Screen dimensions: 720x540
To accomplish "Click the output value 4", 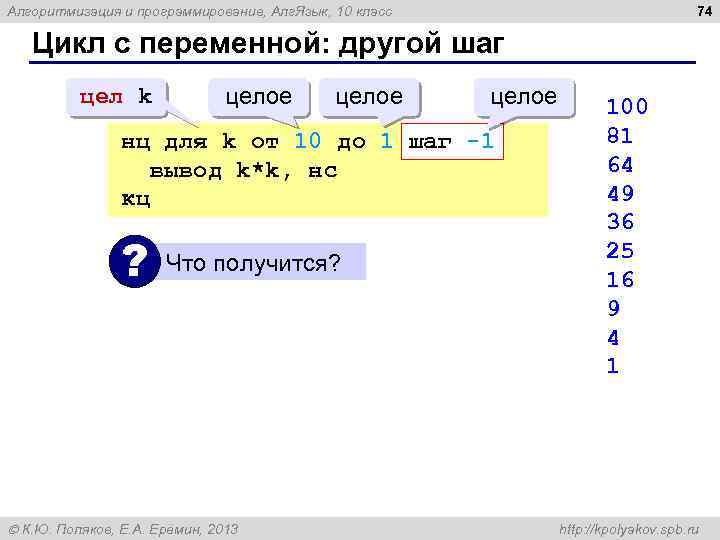I will tap(613, 338).
